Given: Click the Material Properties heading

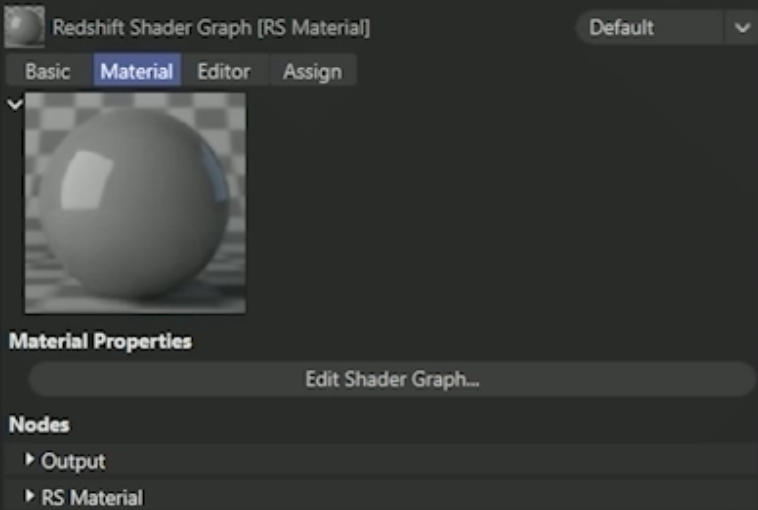Looking at the screenshot, I should pos(101,341).
